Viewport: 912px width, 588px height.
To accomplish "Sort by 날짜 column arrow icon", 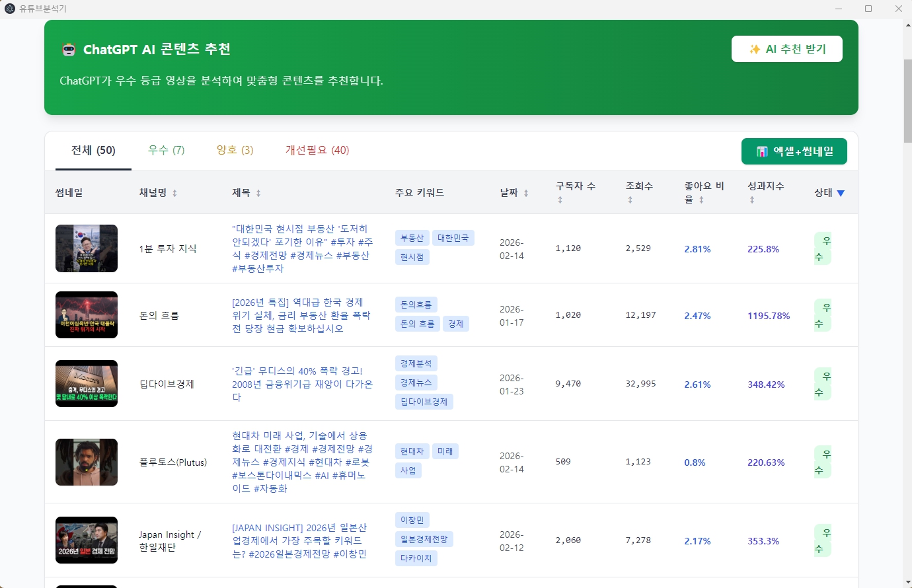I will coord(526,194).
